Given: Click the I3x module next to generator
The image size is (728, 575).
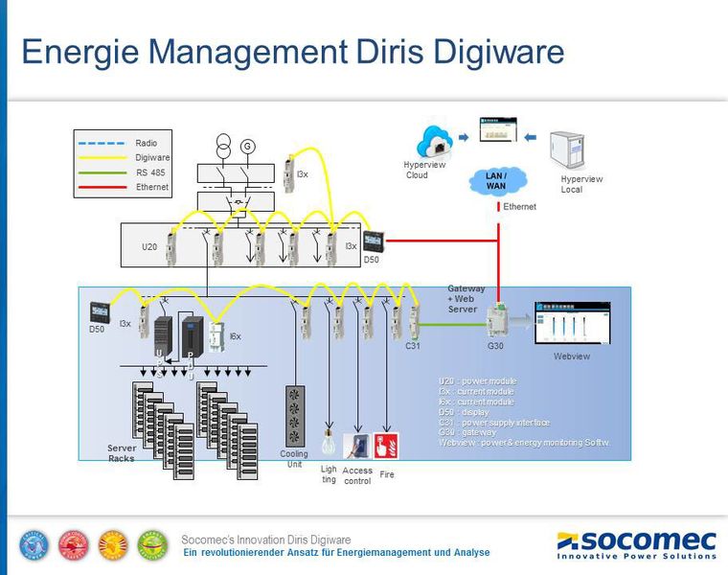Looking at the screenshot, I should [289, 174].
